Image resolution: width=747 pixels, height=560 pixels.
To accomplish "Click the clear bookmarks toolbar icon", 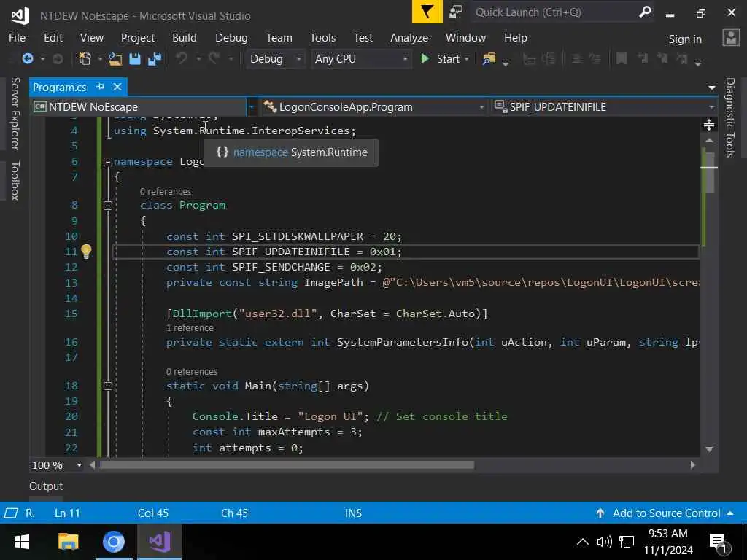I will click(682, 58).
